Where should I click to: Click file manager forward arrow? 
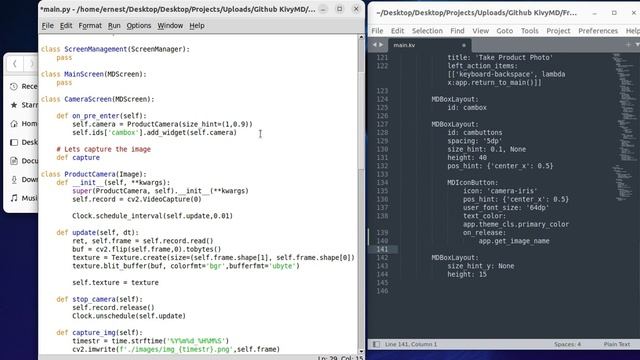tap(32, 64)
